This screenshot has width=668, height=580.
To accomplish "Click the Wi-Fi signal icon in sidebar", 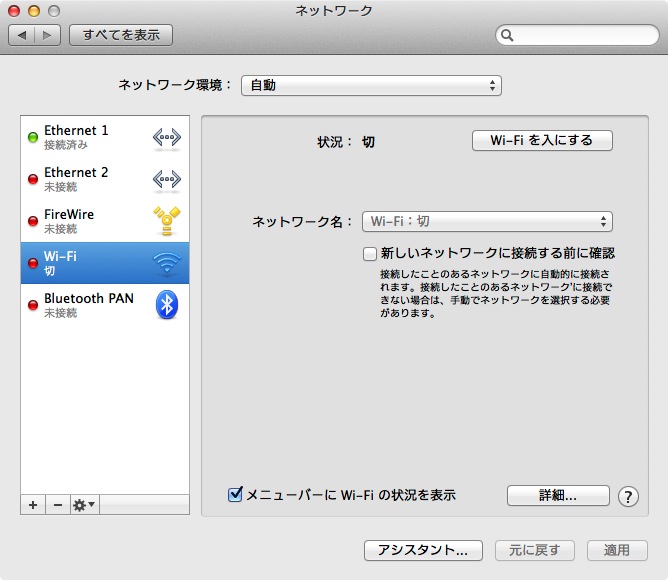I will (x=166, y=264).
